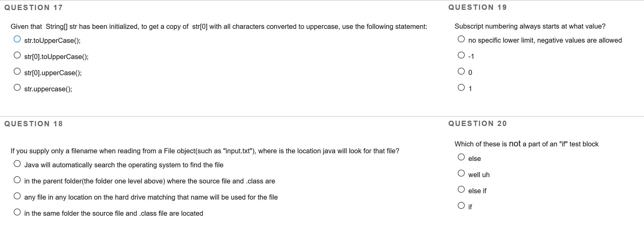Choose "else if" for Question 20
The height and width of the screenshot is (230, 644).
(462, 189)
